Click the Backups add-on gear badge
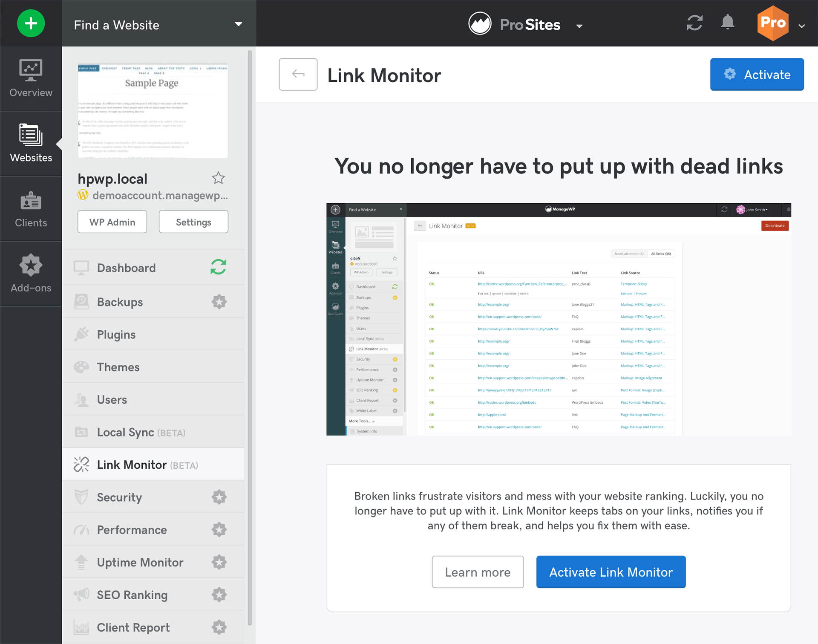Screen dimensions: 818x644 [x=219, y=302]
